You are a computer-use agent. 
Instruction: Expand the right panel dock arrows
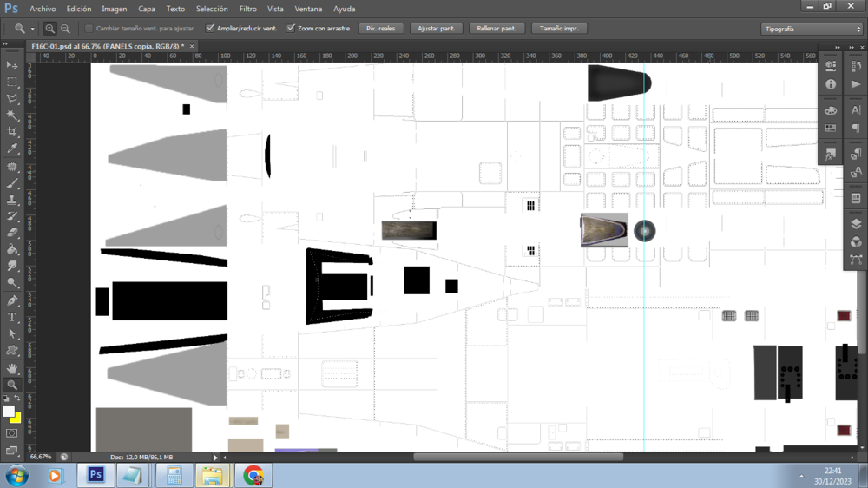tap(852, 48)
